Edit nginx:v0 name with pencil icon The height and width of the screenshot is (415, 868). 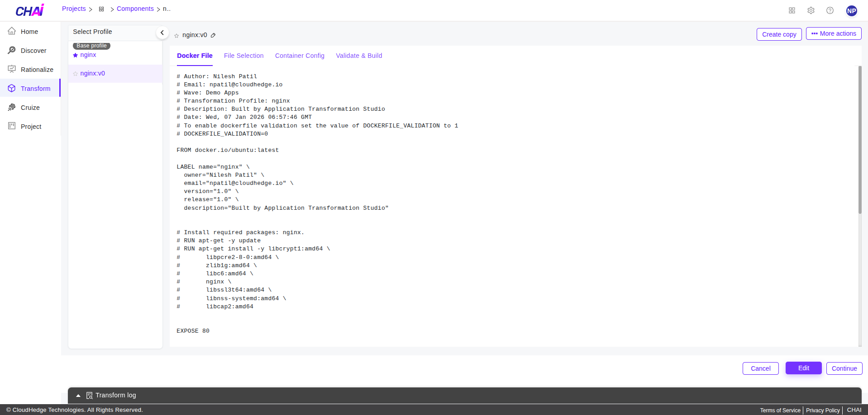(x=213, y=35)
